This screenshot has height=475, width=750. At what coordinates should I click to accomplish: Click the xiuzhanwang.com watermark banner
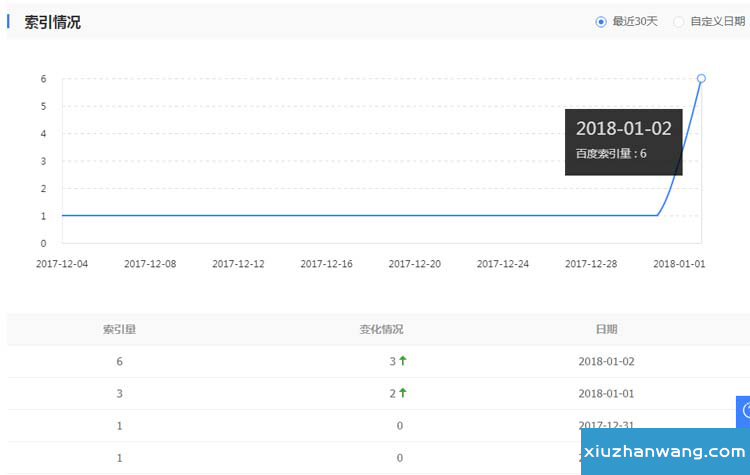coord(664,452)
